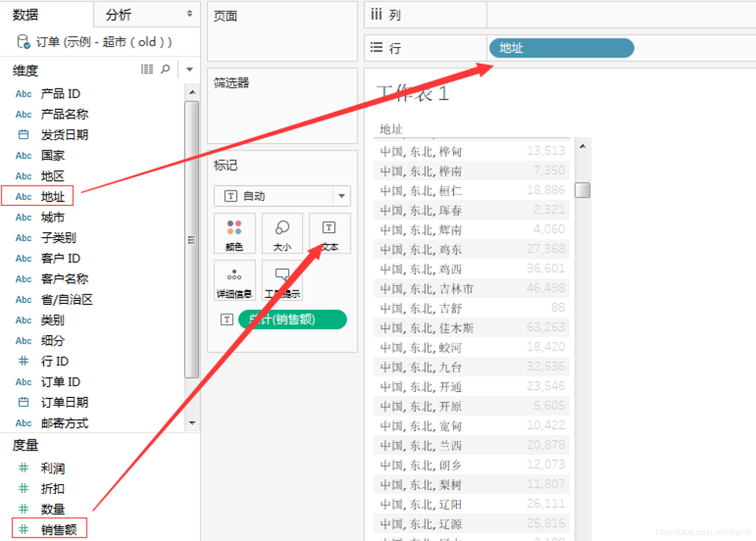The image size is (756, 541).
Task: Click the hash icon next to 数量
Action: click(x=23, y=509)
